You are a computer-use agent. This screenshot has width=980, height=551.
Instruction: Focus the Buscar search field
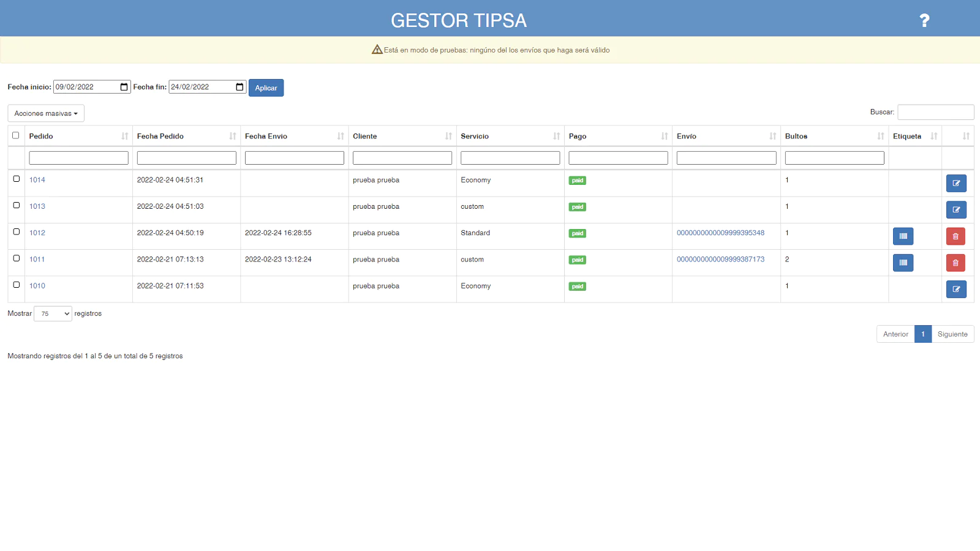(936, 112)
